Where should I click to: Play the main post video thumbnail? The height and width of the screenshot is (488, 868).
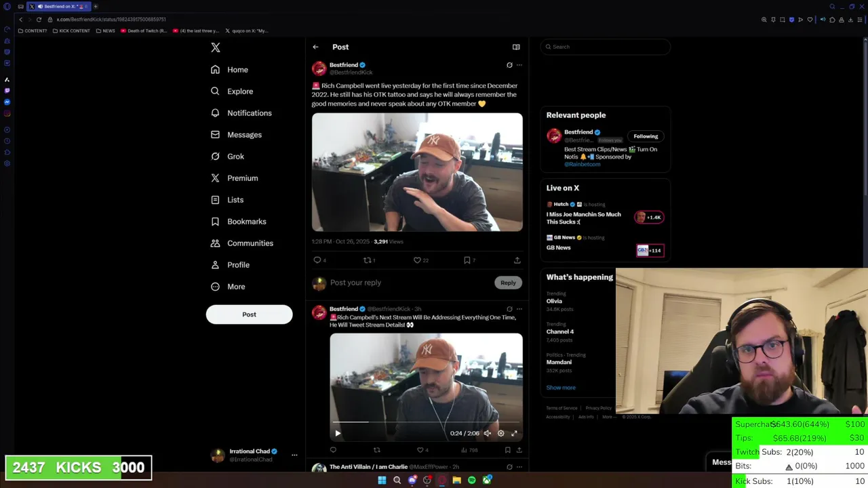[417, 172]
